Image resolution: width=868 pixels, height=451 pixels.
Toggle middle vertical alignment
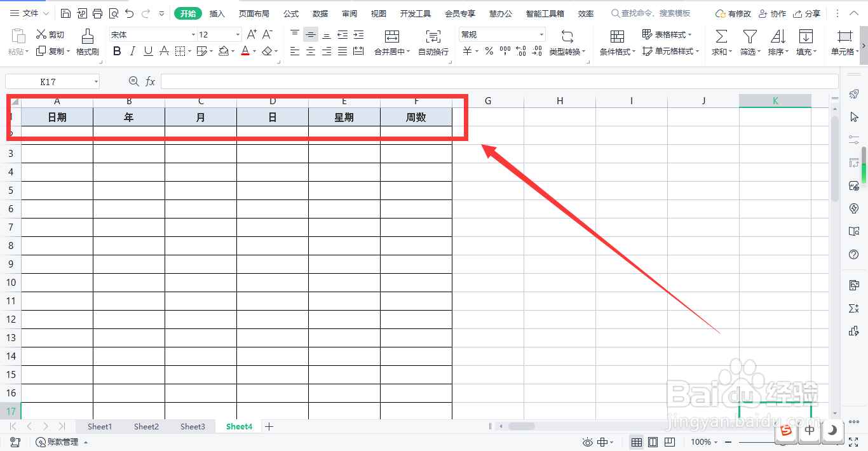[311, 35]
